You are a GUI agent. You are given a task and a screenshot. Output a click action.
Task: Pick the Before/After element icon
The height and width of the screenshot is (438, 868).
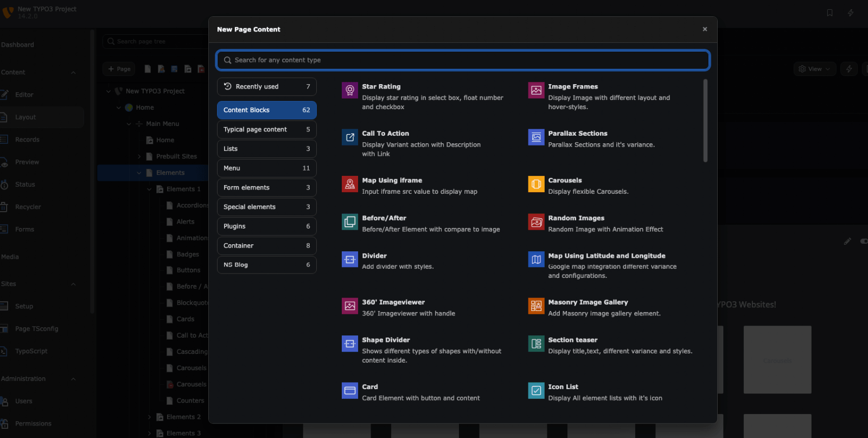(x=350, y=221)
